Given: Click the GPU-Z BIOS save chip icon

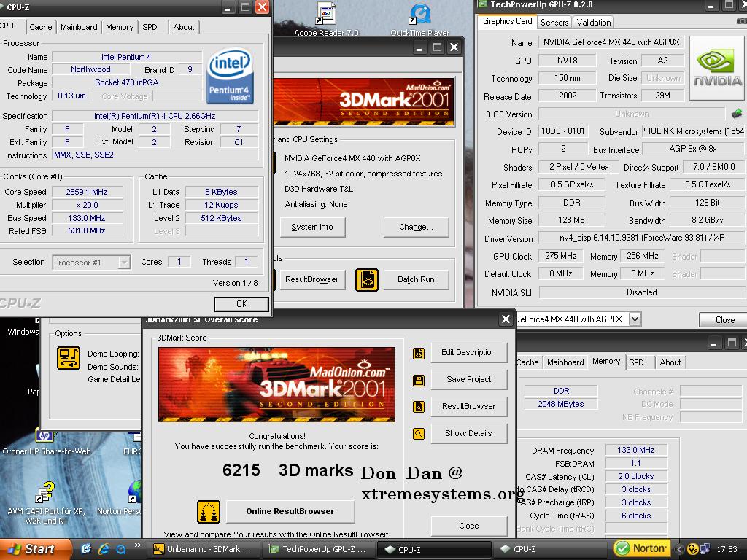Looking at the screenshot, I should (737, 113).
